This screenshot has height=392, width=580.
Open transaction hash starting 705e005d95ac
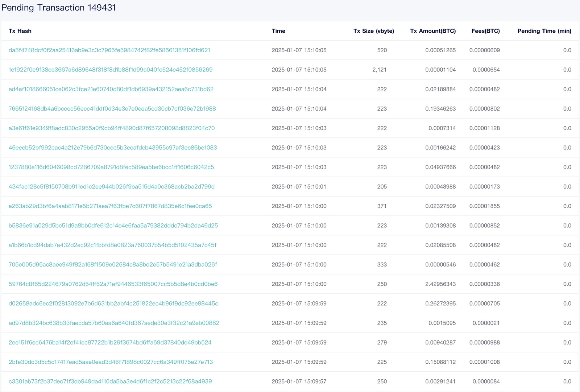(113, 265)
